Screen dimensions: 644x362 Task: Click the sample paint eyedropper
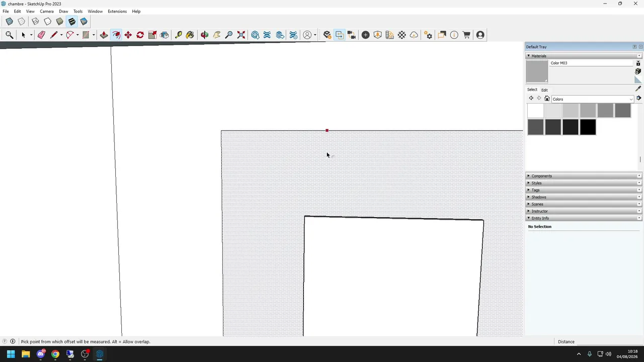638,88
